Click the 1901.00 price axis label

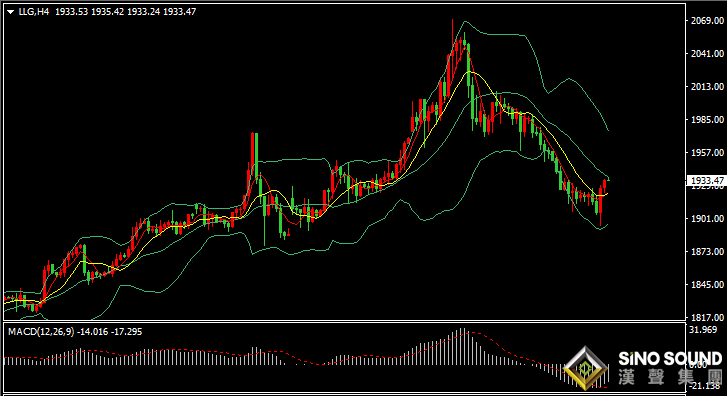coord(707,218)
